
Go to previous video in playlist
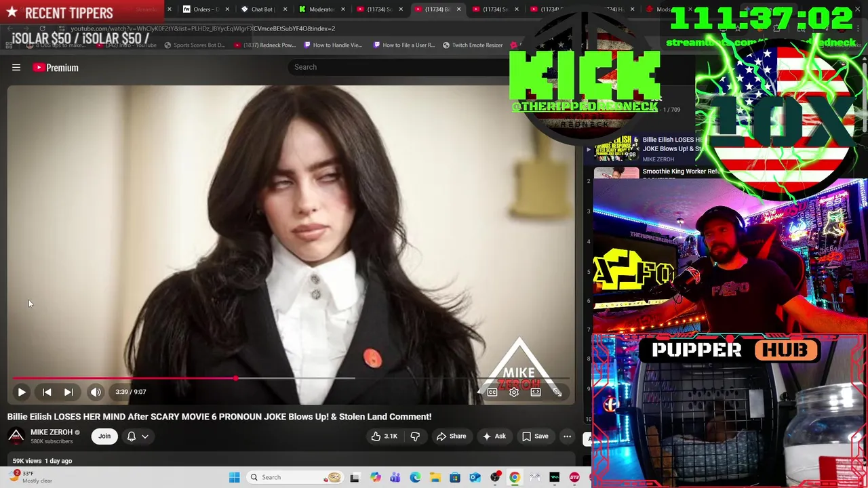click(47, 392)
